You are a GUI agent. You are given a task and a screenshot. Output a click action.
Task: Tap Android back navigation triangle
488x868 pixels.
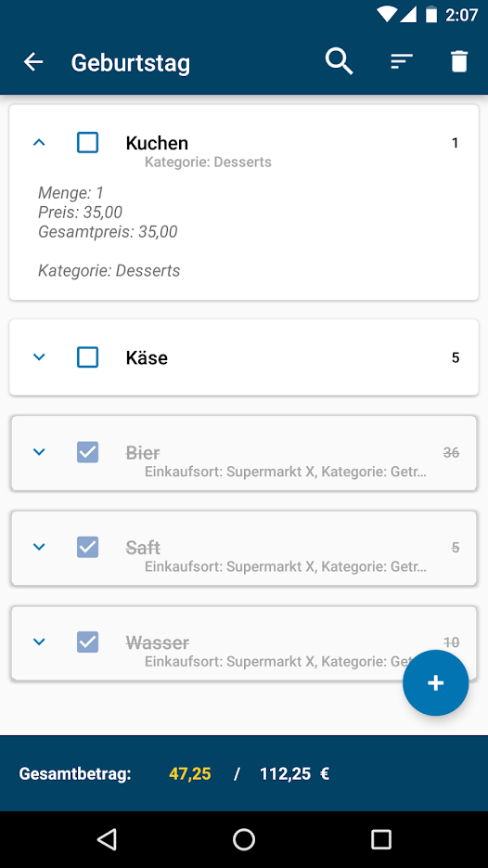[x=107, y=839]
